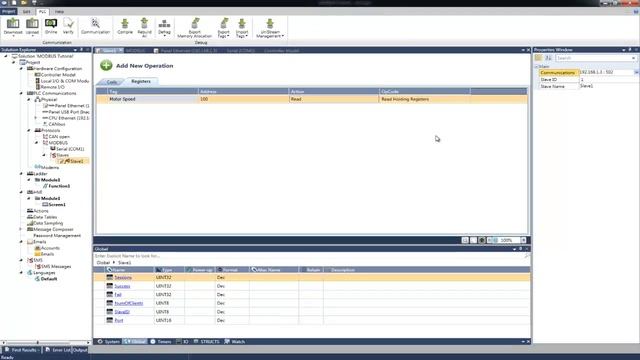Open the Edit ribbon tab

tap(27, 11)
